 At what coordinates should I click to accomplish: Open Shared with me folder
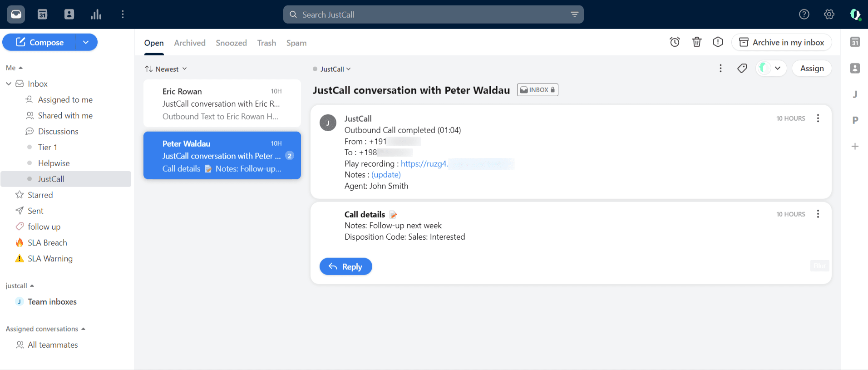[66, 115]
